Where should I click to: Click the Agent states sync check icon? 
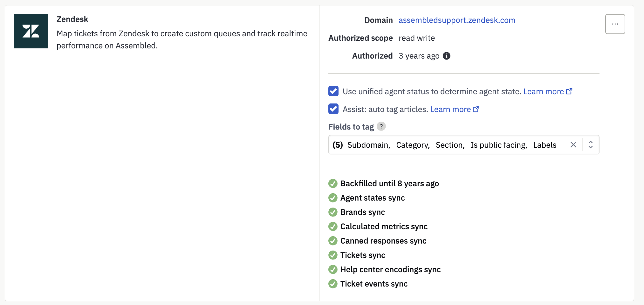pyautogui.click(x=333, y=198)
